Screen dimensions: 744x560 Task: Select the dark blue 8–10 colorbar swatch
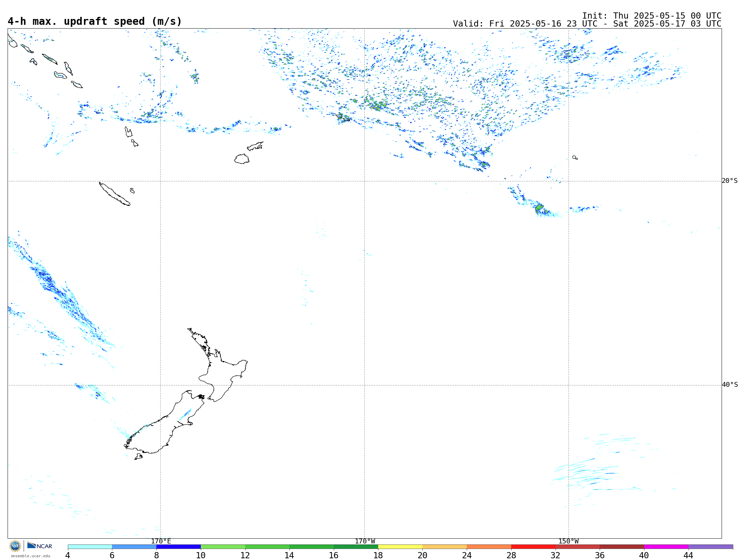178,547
